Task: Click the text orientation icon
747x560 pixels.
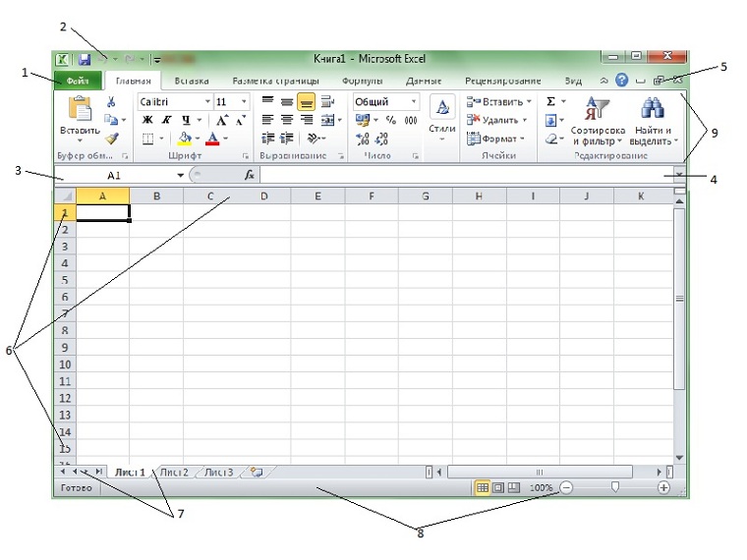Action: pyautogui.click(x=314, y=139)
